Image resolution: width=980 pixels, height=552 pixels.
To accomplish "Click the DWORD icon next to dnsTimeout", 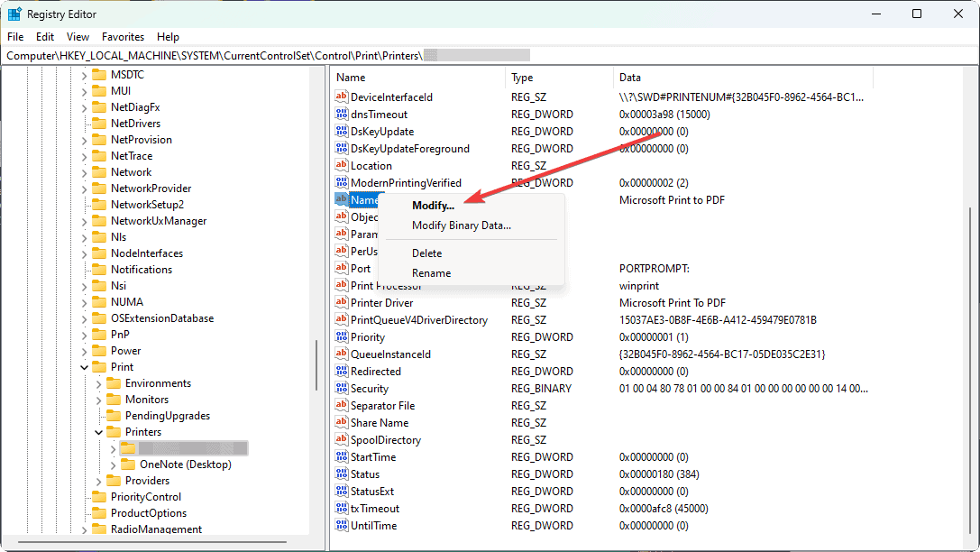I will point(341,114).
